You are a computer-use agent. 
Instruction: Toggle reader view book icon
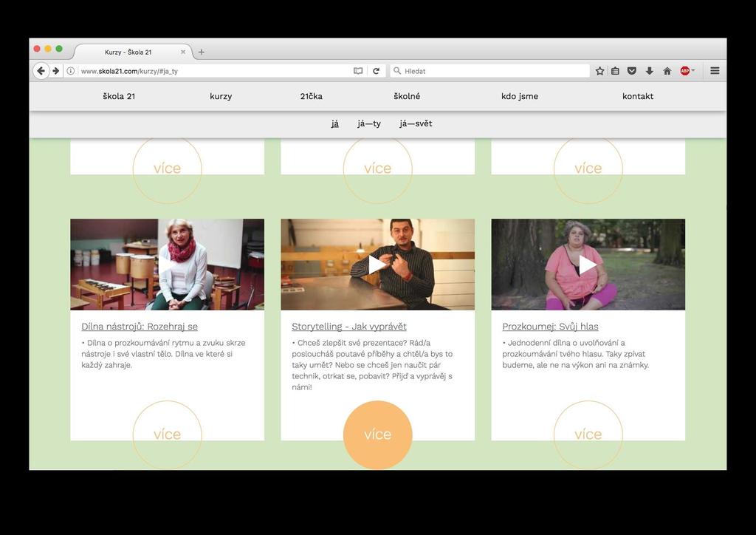[358, 71]
